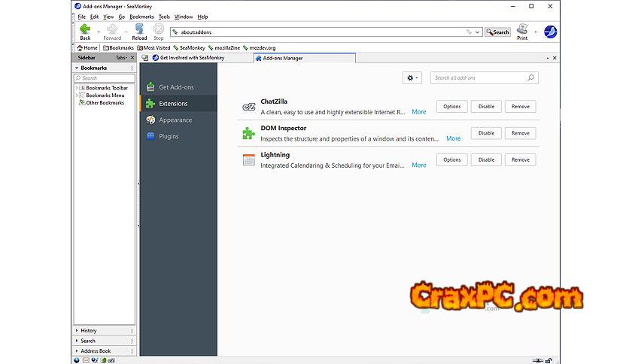Open the Tabs dropdown in Sidebar header
The image size is (629, 364).
tap(121, 58)
